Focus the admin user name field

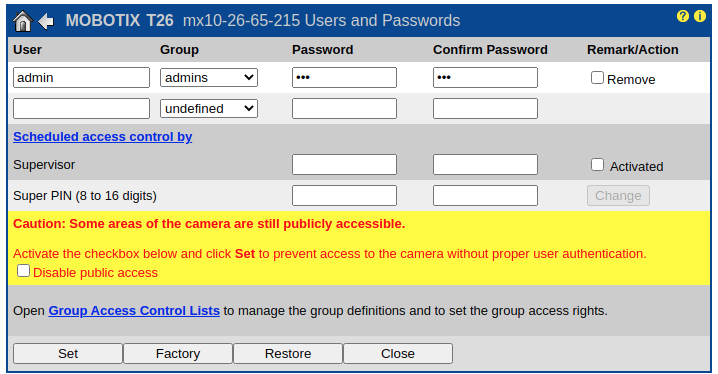click(x=82, y=78)
